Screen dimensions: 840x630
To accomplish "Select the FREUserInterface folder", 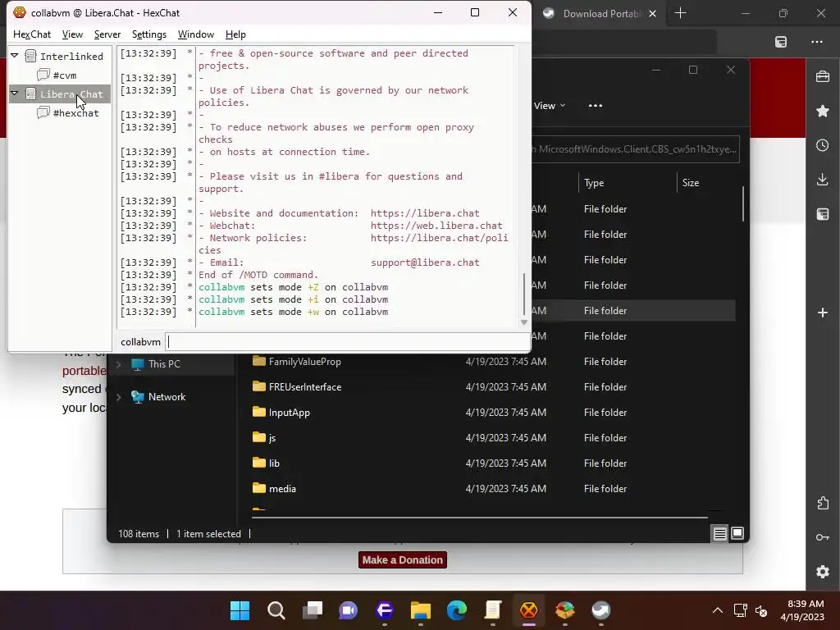I will [x=305, y=387].
